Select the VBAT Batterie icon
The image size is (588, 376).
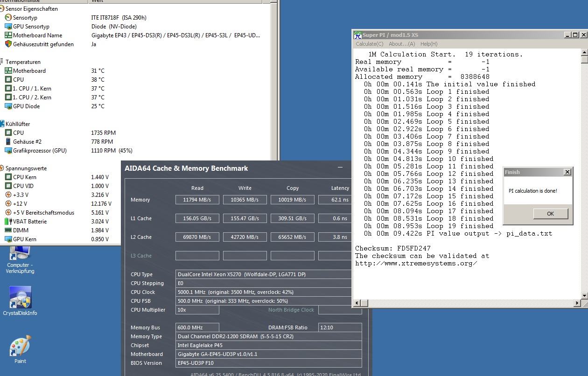9,221
